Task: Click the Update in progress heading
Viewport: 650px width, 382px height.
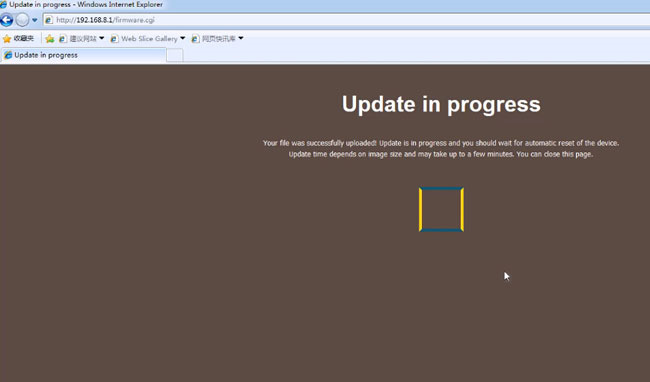Action: tap(441, 104)
